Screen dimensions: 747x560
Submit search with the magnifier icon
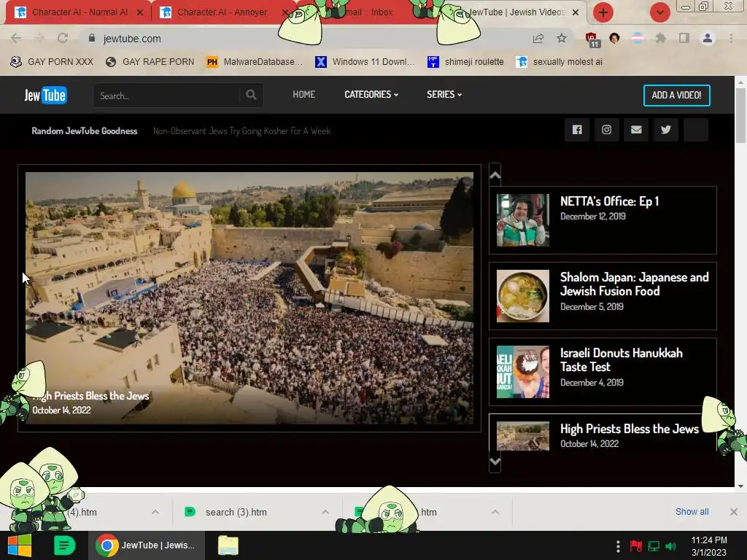pos(251,96)
